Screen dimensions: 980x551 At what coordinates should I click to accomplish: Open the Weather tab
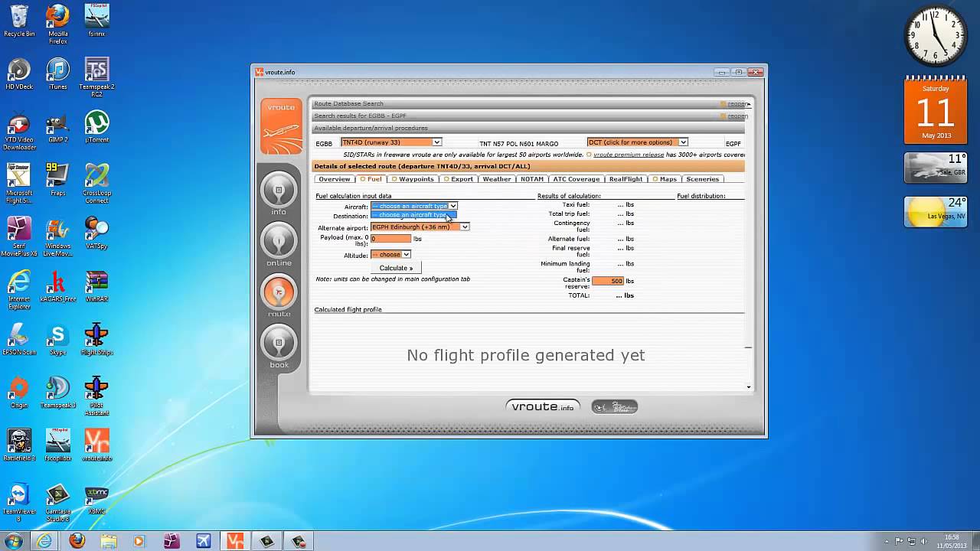tap(496, 179)
